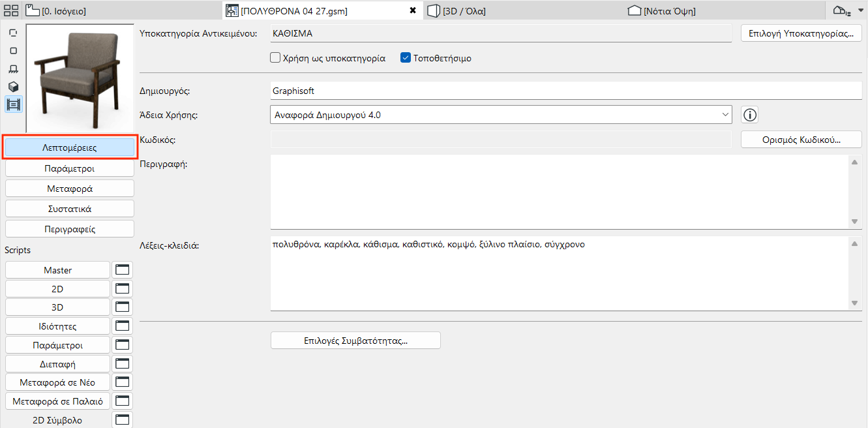Enable the Χρήση ως υποκατηγορία checkbox

(275, 57)
